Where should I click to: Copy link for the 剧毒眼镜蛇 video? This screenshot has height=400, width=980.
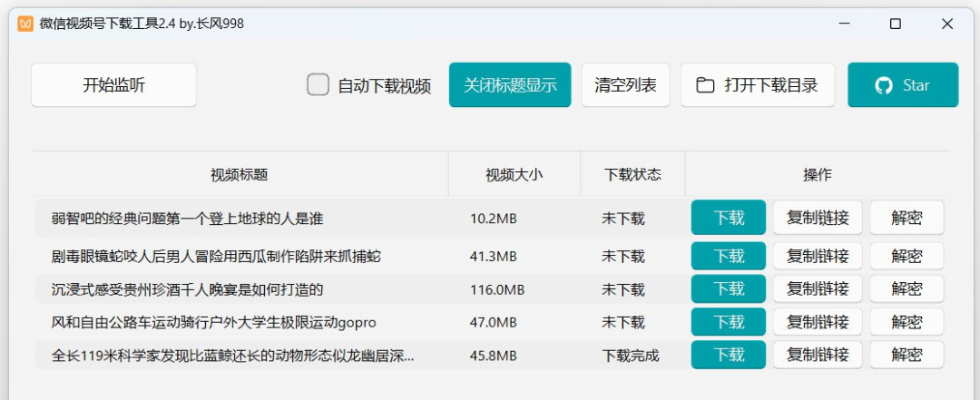point(817,256)
